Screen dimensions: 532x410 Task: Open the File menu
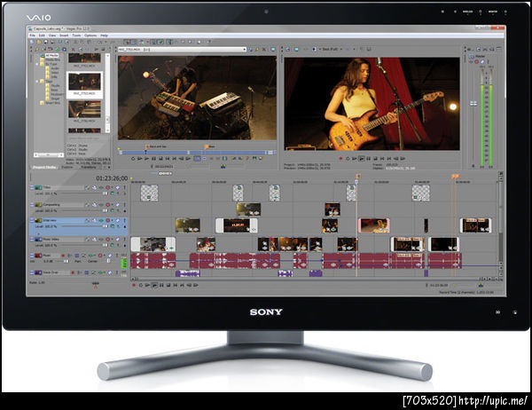(32, 35)
